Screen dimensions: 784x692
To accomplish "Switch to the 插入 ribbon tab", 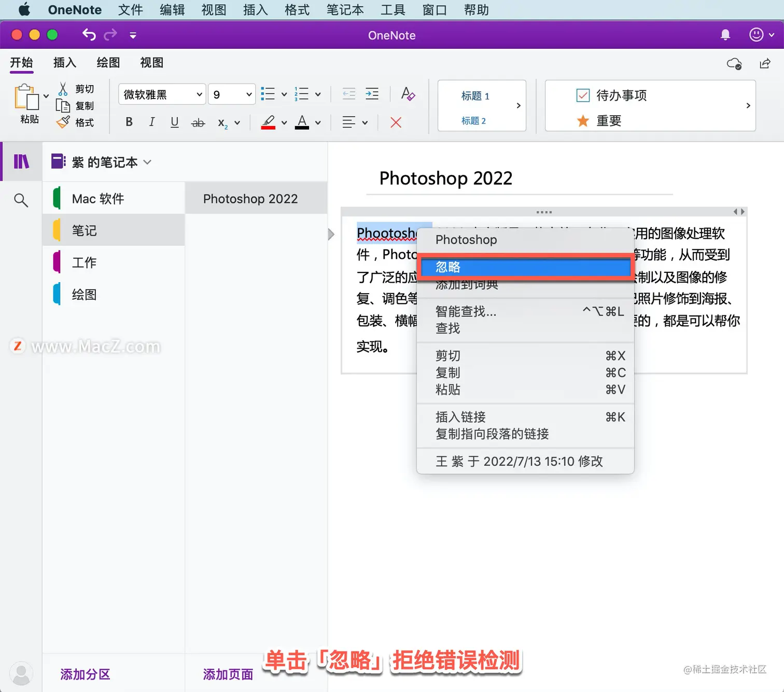I will click(65, 63).
